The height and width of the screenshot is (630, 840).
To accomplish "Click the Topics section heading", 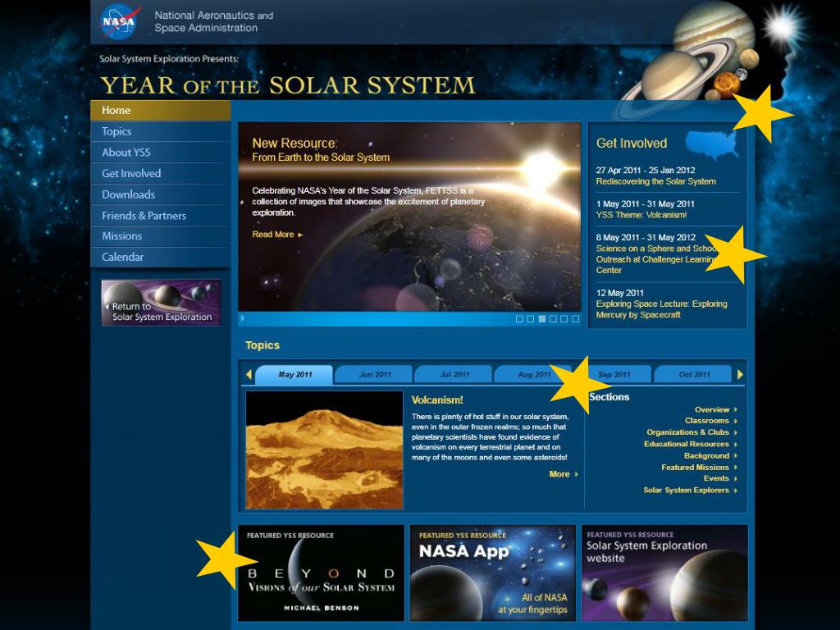I will [x=262, y=345].
